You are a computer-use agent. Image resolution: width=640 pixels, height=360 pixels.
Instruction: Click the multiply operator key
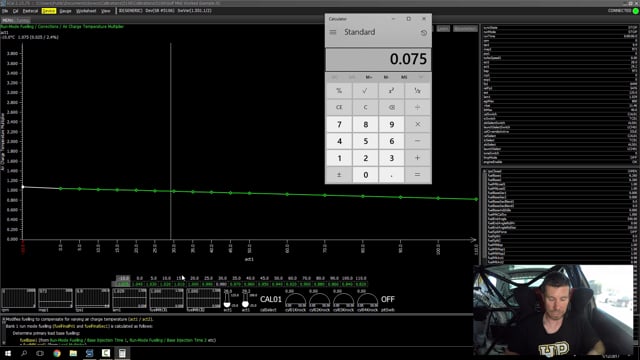(x=417, y=124)
